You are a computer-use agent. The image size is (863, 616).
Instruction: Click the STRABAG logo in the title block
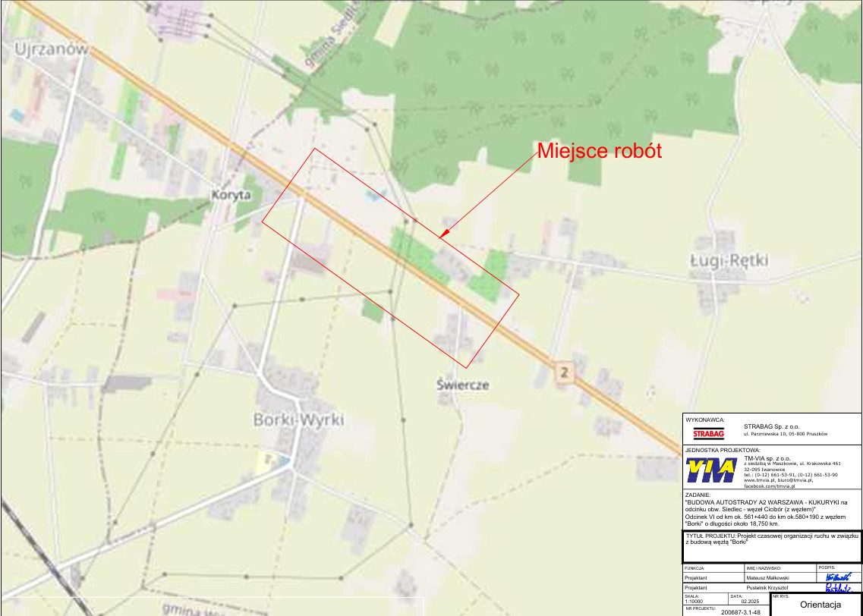pyautogui.click(x=708, y=434)
